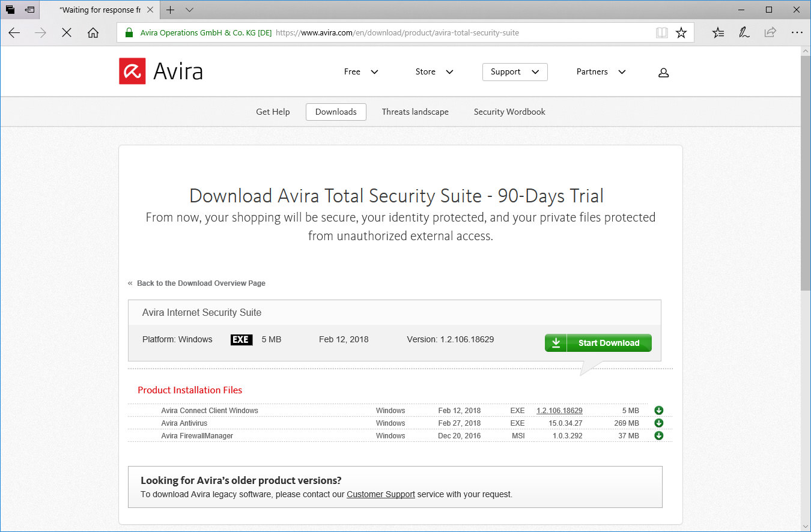Download Avira FirewallManager via green arrow icon
Screen dimensions: 811x532
click(x=658, y=436)
